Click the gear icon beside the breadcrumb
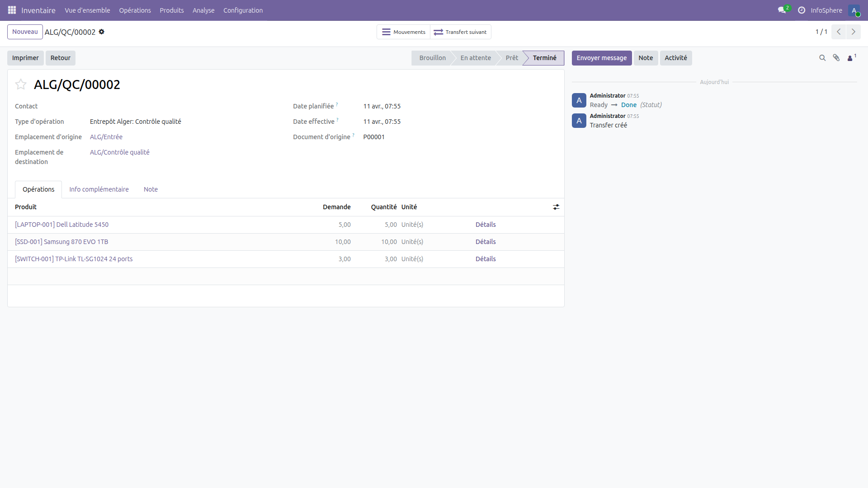 [x=102, y=32]
